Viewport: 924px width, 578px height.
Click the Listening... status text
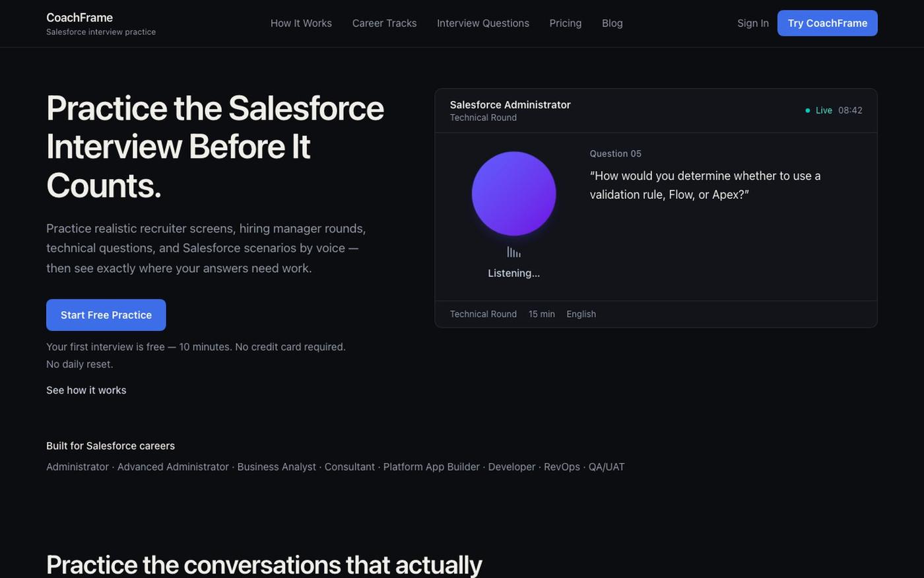click(514, 273)
